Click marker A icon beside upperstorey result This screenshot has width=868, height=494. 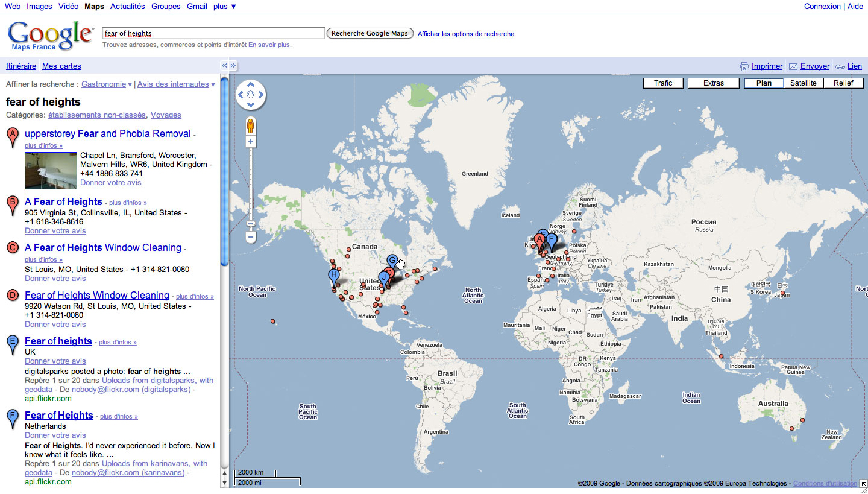pos(12,137)
